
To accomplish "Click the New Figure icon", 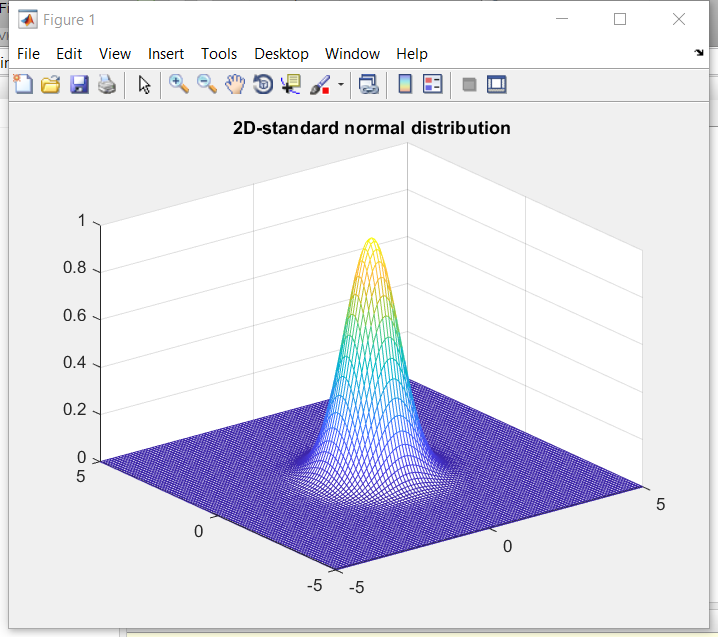I will [23, 84].
